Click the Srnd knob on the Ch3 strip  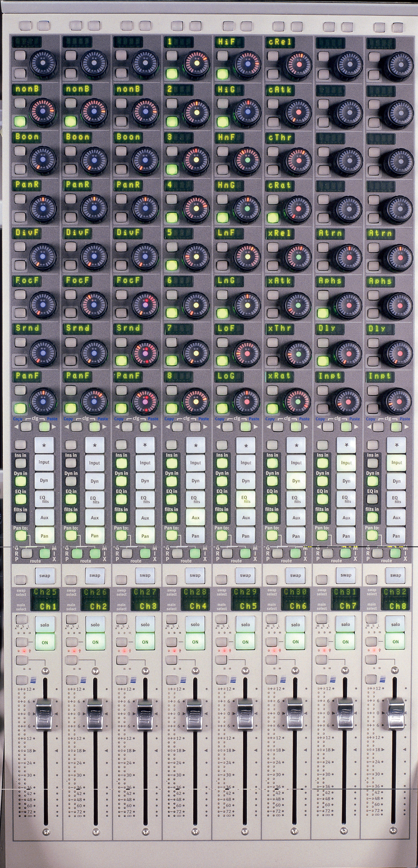[x=145, y=353]
